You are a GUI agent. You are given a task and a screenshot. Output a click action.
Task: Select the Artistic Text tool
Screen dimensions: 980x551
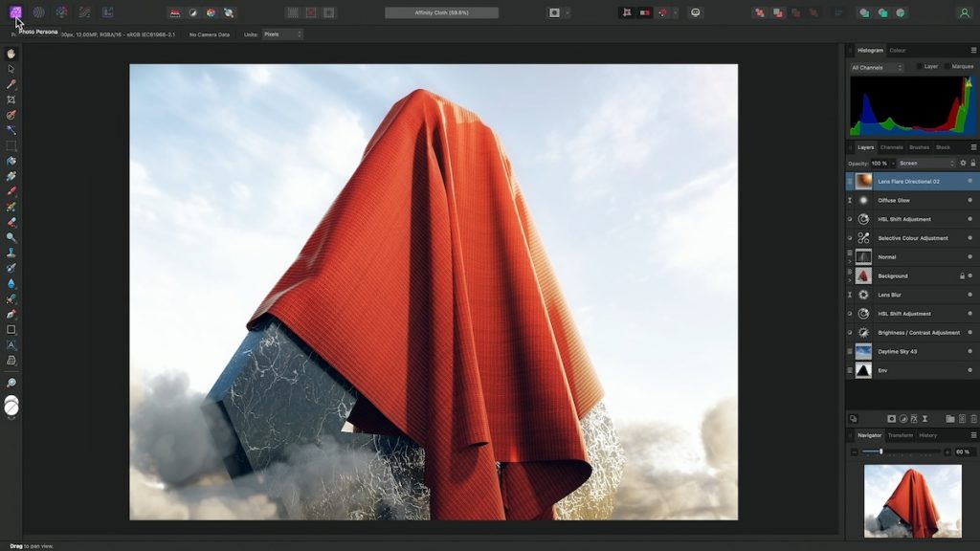point(11,344)
